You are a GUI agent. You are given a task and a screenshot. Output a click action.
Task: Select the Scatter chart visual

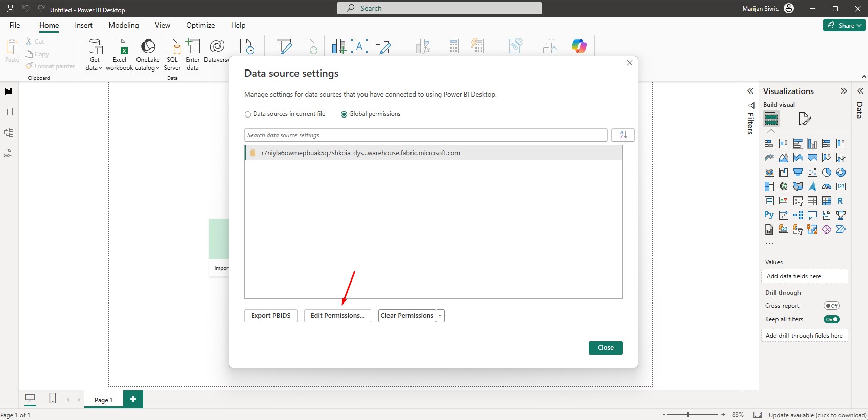(x=812, y=172)
